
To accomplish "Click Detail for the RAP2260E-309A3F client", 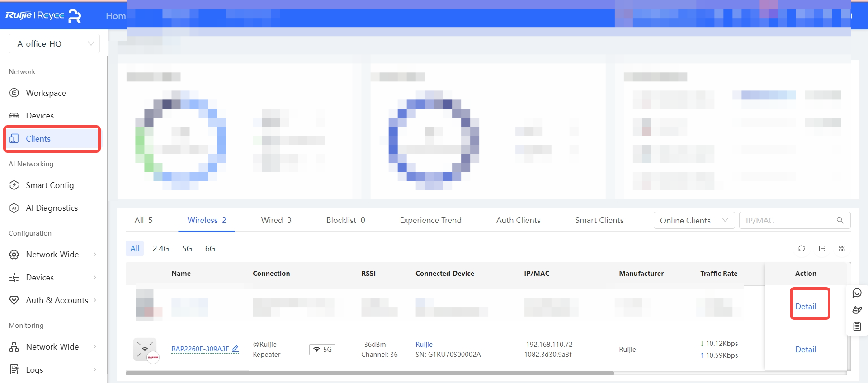I will tap(806, 350).
